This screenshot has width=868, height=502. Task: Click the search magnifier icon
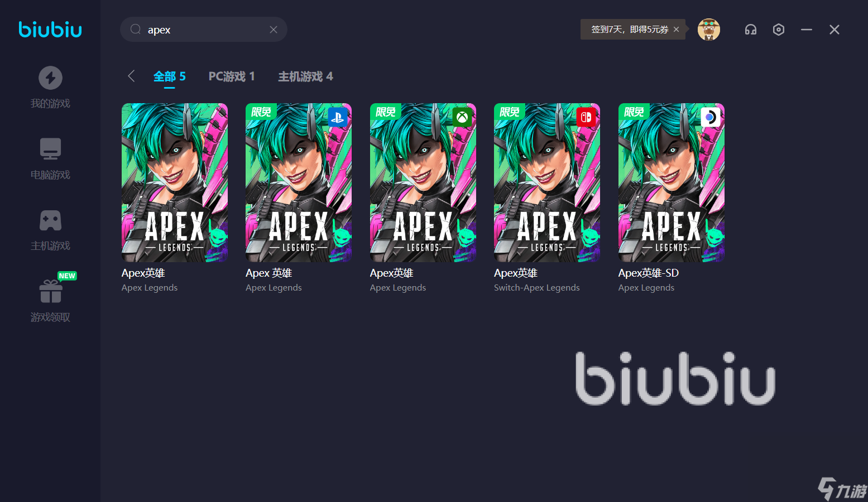pos(136,29)
